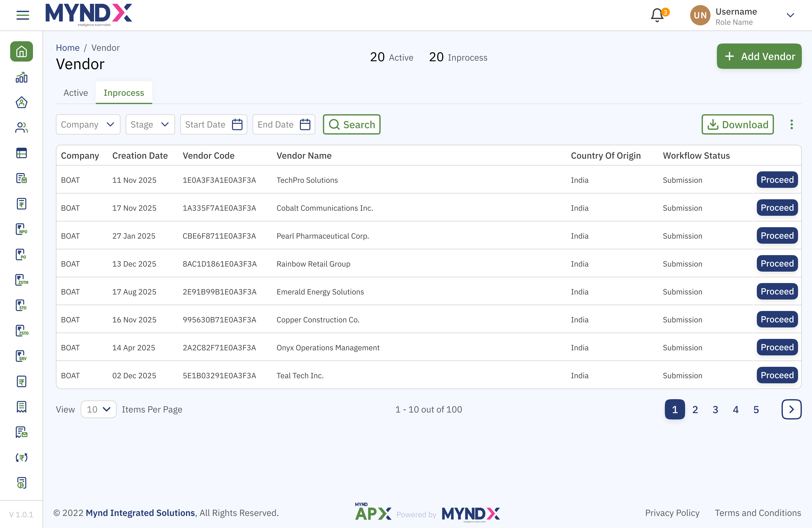Open the Stage filter dropdown

pyautogui.click(x=150, y=124)
